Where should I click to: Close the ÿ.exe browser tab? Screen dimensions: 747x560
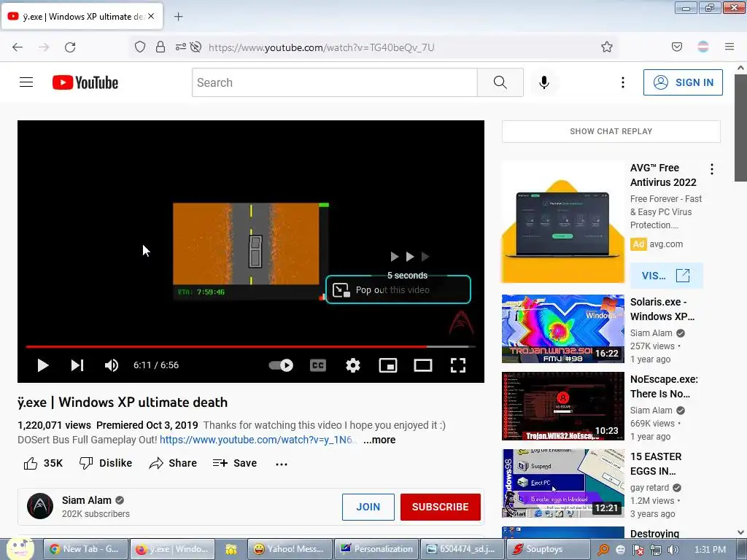[x=151, y=16]
